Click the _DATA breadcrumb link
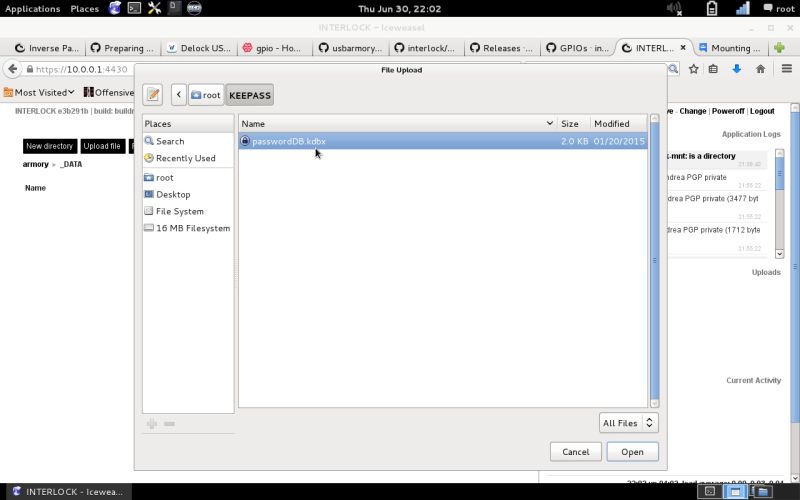800x500 pixels. [x=71, y=164]
